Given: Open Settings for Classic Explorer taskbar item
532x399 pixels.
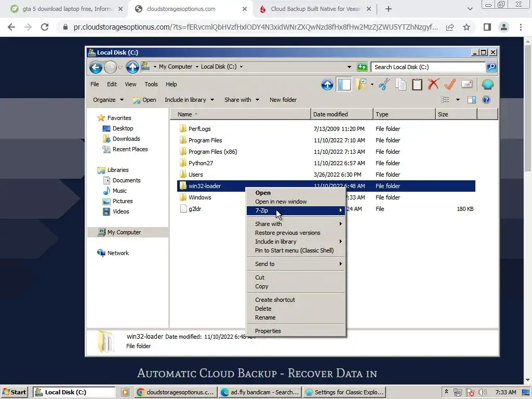Looking at the screenshot, I should [345, 392].
